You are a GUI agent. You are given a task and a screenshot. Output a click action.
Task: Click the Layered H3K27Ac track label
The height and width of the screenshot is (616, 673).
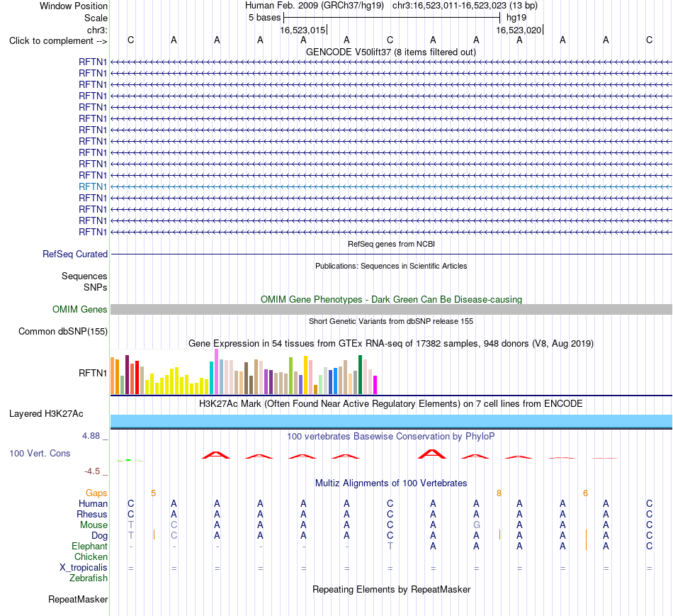(x=46, y=414)
